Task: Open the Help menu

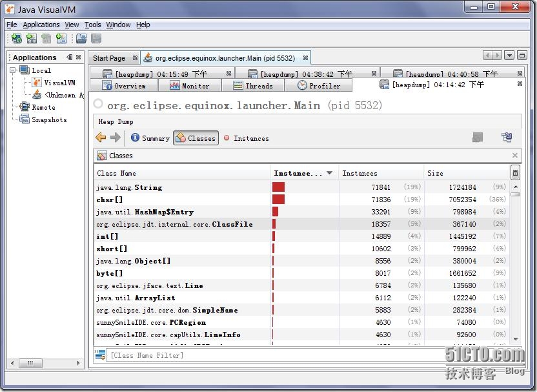Action: tap(143, 25)
